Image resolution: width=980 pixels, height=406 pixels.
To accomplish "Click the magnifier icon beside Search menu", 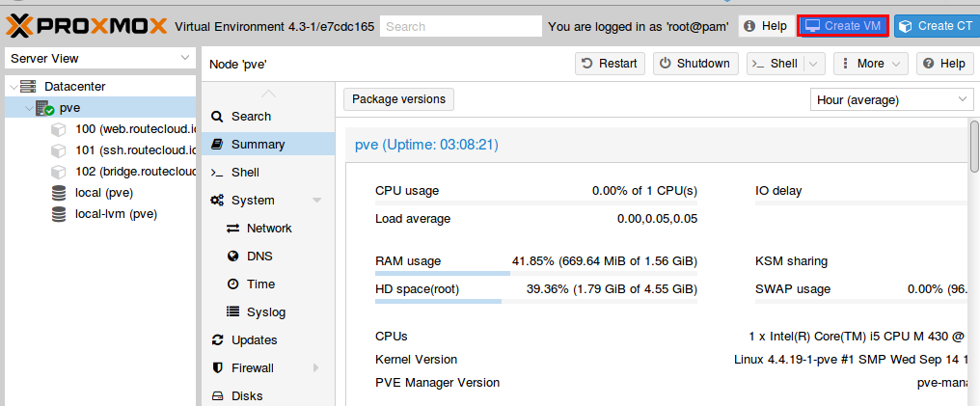I will (x=217, y=116).
